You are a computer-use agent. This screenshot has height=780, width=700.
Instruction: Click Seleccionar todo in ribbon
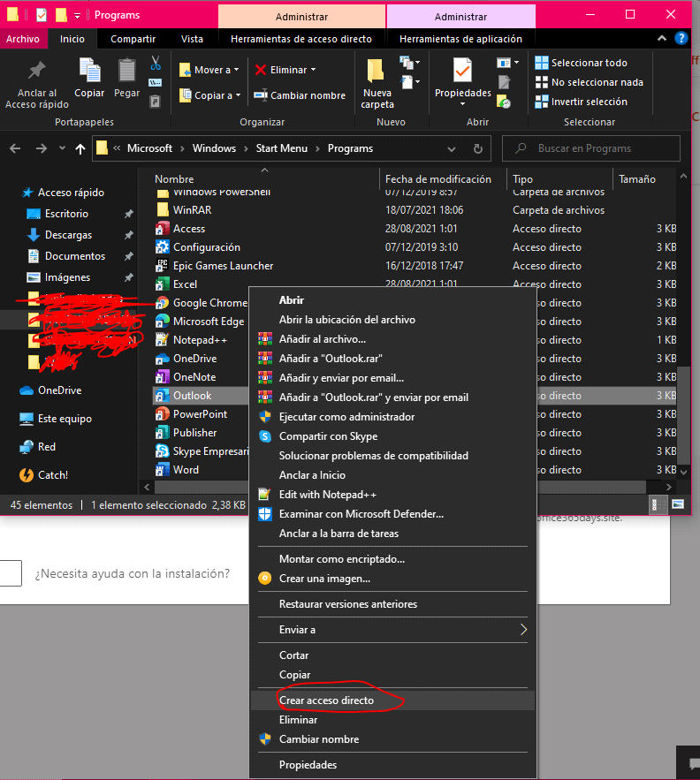(x=588, y=63)
